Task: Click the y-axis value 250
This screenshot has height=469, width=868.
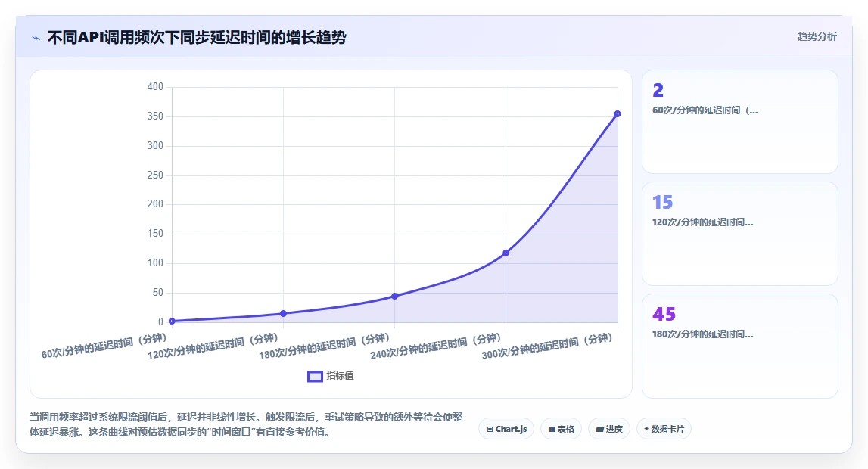Action: [155, 175]
